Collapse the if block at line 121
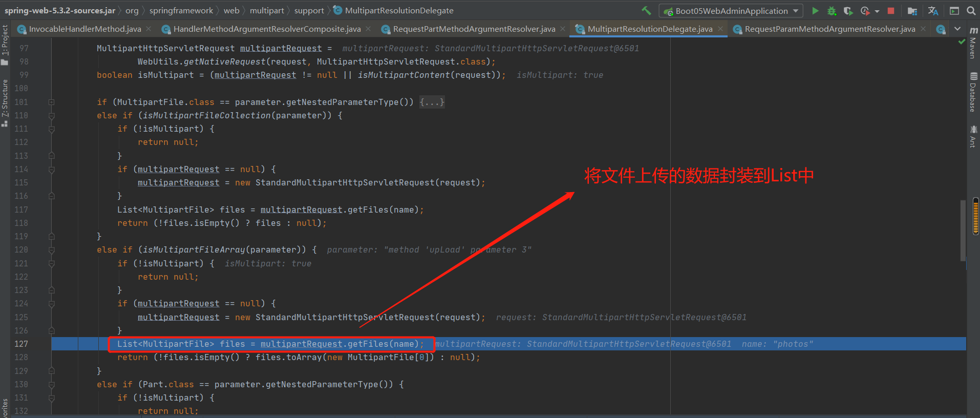 (x=51, y=263)
